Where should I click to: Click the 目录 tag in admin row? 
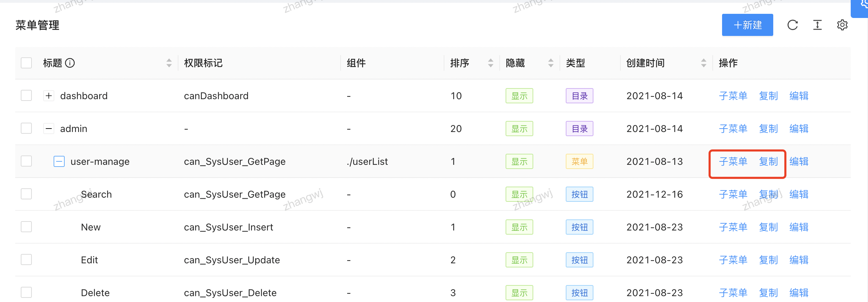[x=580, y=129]
